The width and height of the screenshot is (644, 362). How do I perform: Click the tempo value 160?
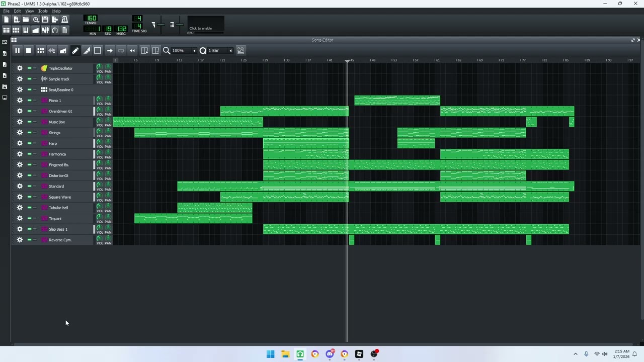[92, 19]
